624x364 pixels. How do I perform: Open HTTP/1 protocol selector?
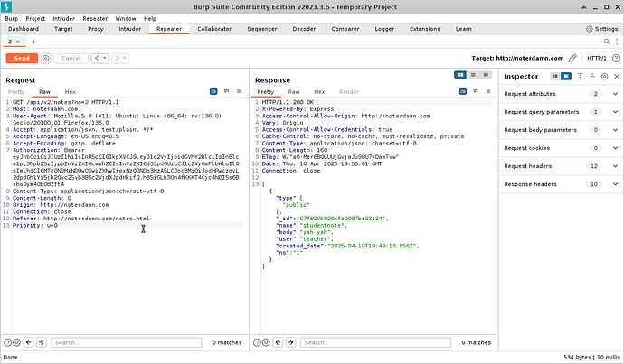click(x=597, y=59)
